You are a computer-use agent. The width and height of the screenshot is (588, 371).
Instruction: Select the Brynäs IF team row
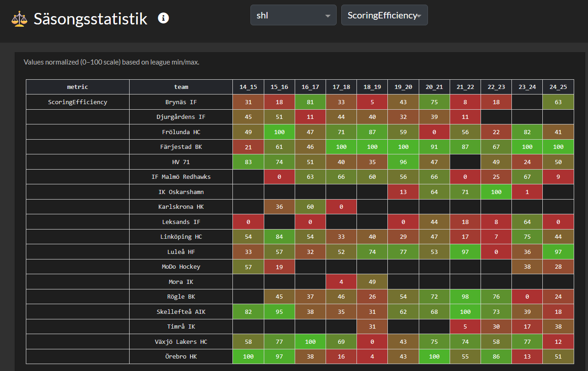pyautogui.click(x=181, y=102)
